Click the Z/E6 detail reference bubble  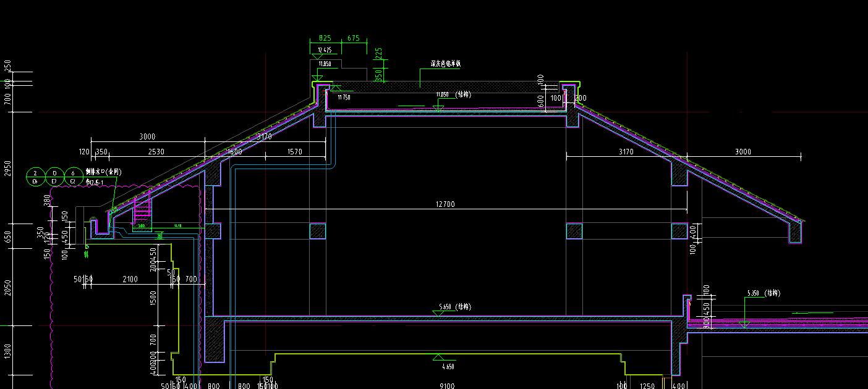[x=35, y=177]
